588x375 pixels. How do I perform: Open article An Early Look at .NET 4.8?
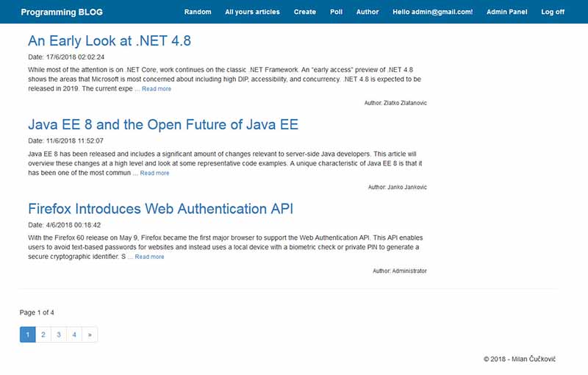coord(110,41)
